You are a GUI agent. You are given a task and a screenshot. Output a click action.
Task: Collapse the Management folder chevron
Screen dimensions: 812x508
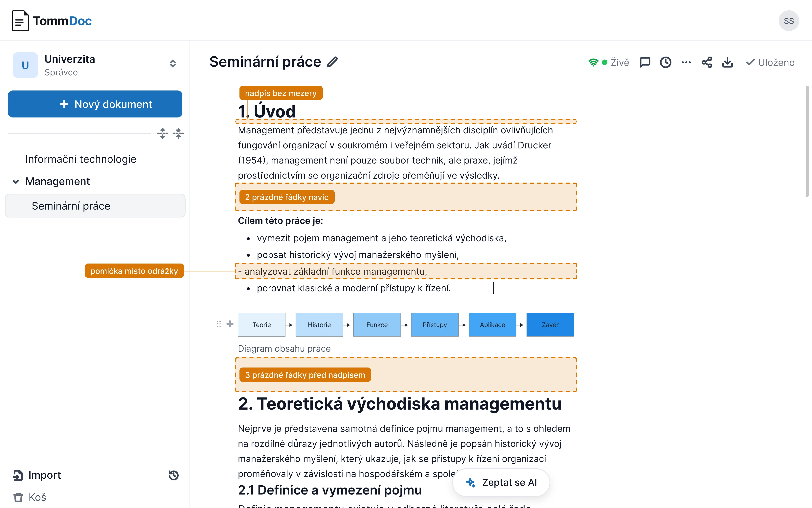(x=16, y=181)
